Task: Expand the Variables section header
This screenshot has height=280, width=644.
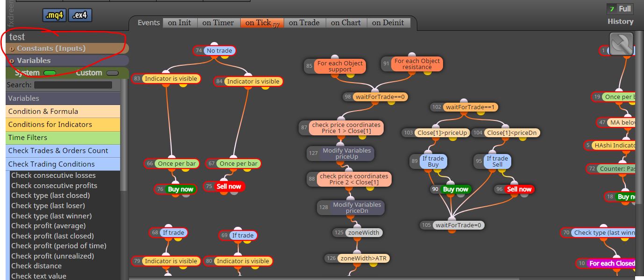Action: (x=67, y=61)
